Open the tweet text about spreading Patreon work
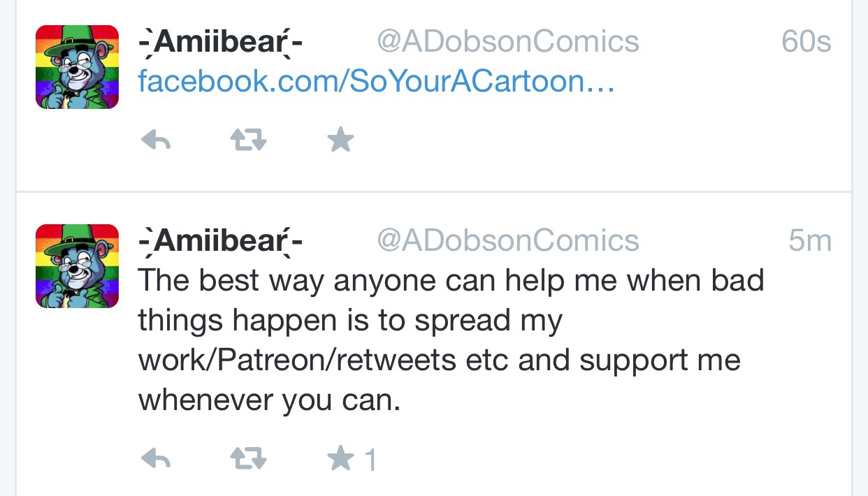 pyautogui.click(x=451, y=340)
